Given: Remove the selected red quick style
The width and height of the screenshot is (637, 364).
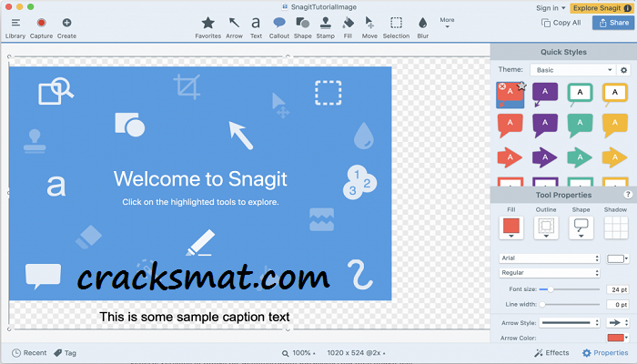Looking at the screenshot, I should point(502,86).
